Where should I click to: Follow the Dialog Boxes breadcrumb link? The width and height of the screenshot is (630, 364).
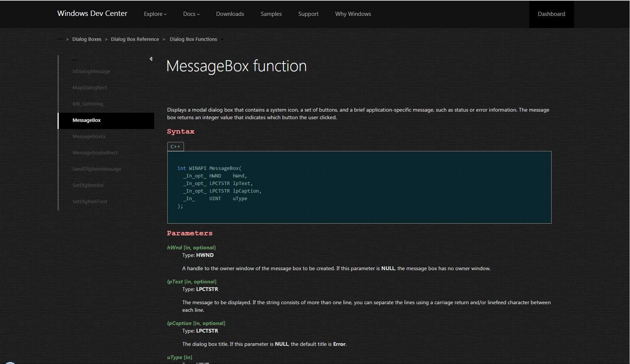pyautogui.click(x=87, y=39)
